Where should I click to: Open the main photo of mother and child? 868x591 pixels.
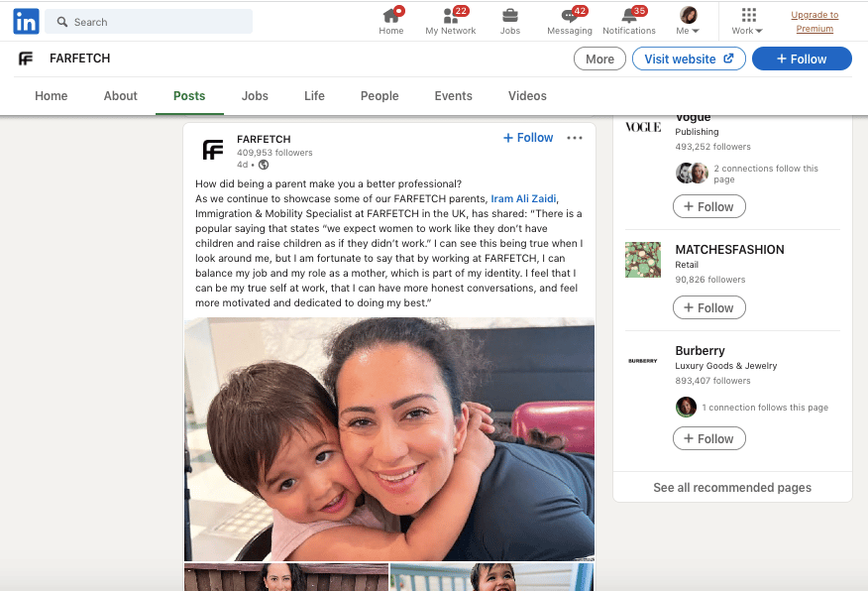tap(389, 439)
